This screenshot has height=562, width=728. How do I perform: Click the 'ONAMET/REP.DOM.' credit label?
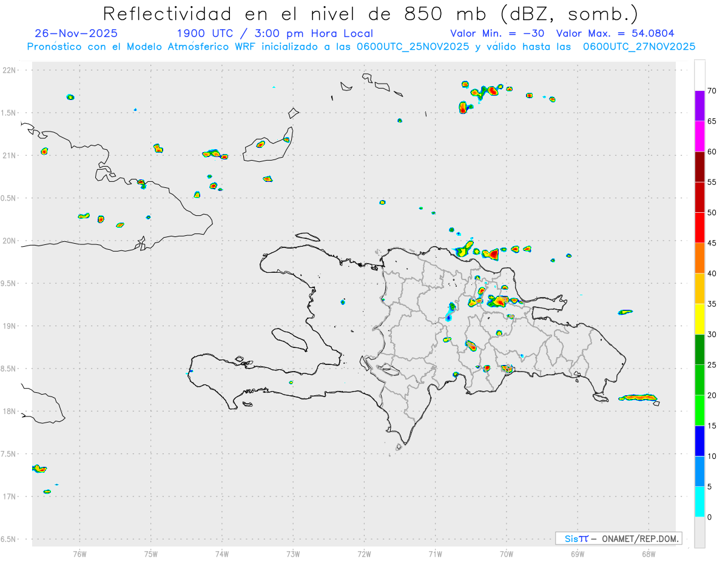[x=639, y=538]
